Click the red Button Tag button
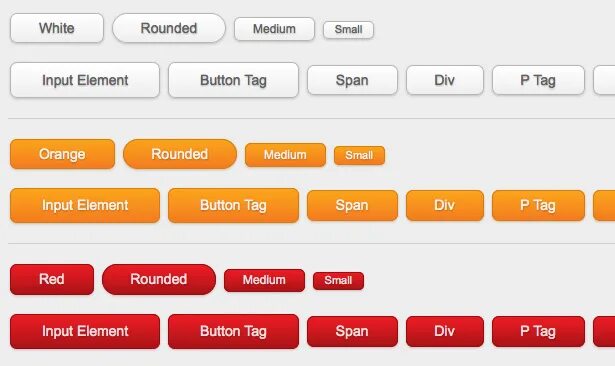 pyautogui.click(x=233, y=331)
